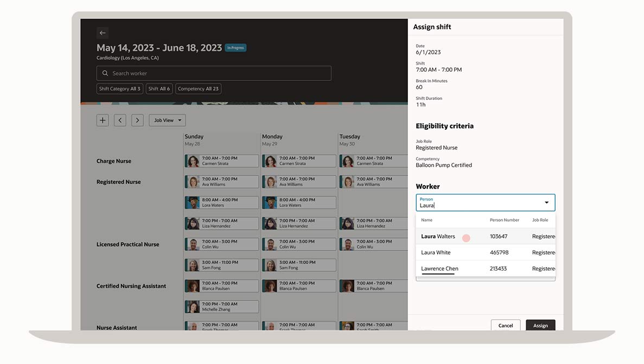Click Carmen Strata's photo on Sunday shift
This screenshot has height=364, width=644.
click(x=193, y=161)
